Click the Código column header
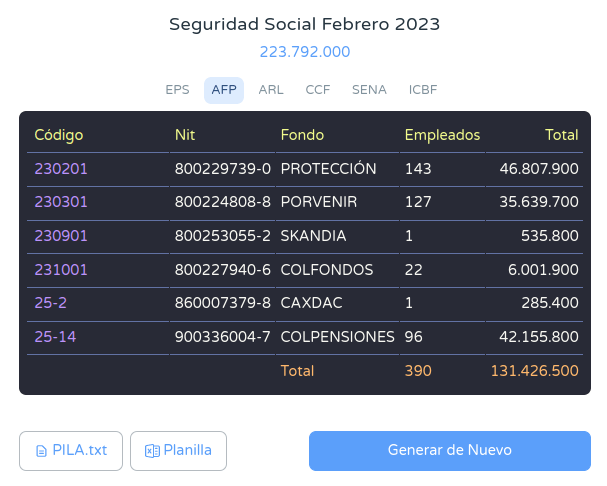This screenshot has height=486, width=607. pos(59,135)
